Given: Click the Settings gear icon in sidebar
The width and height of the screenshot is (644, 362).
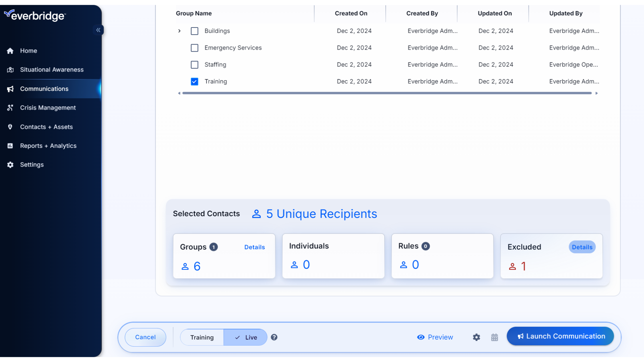Looking at the screenshot, I should [x=10, y=165].
